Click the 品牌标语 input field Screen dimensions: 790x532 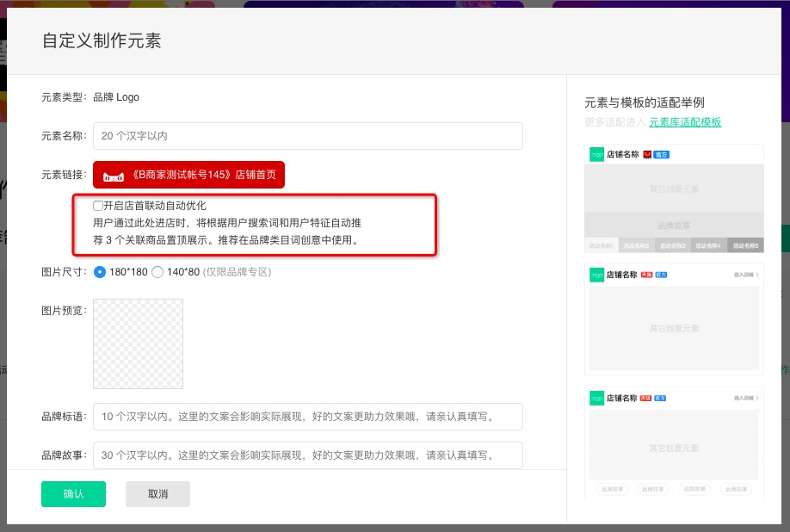[308, 417]
